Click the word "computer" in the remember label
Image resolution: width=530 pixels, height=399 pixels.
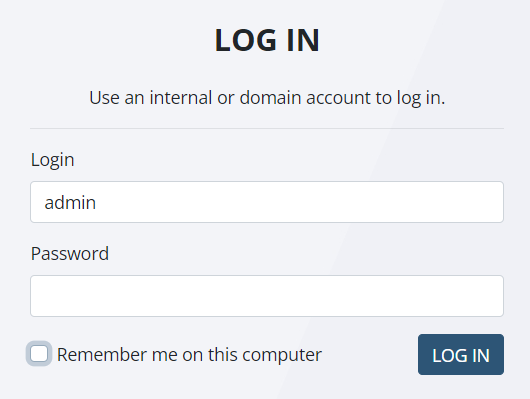click(282, 355)
